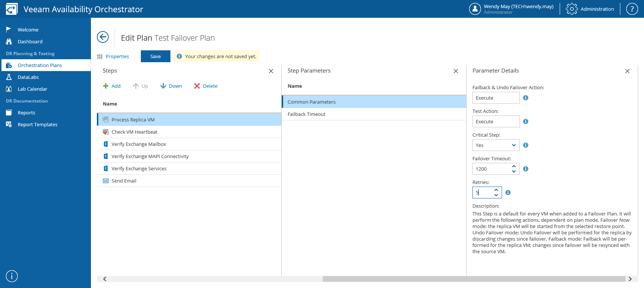Click the Report Templates icon
This screenshot has height=288, width=644.
tap(9, 124)
